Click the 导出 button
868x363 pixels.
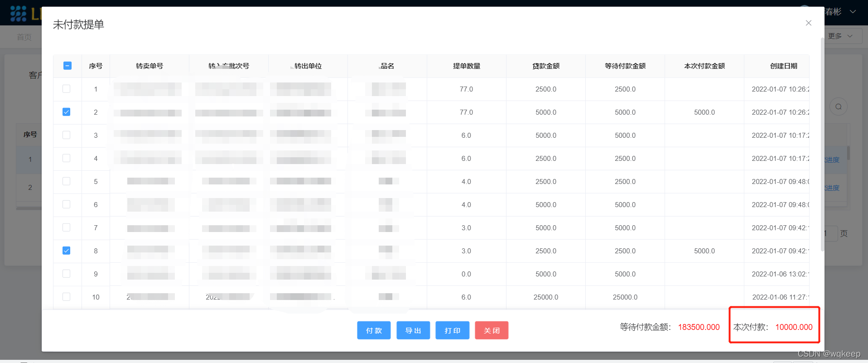[x=413, y=330]
